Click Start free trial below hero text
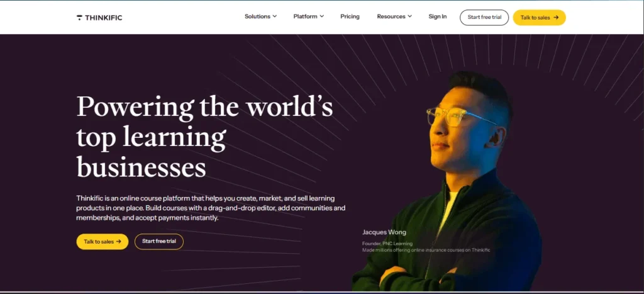 159,241
